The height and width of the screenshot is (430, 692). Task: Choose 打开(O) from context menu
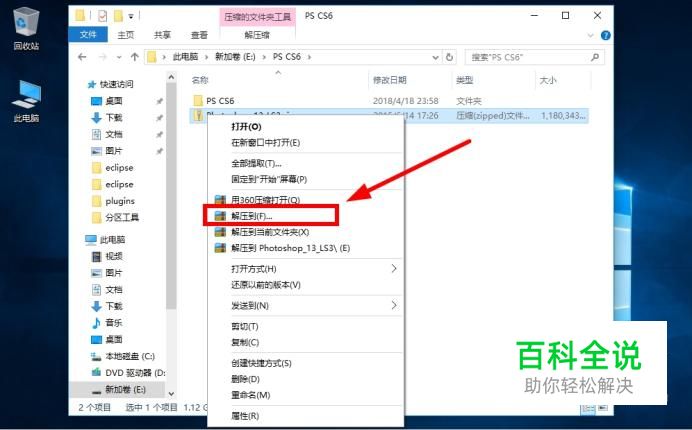[305, 127]
